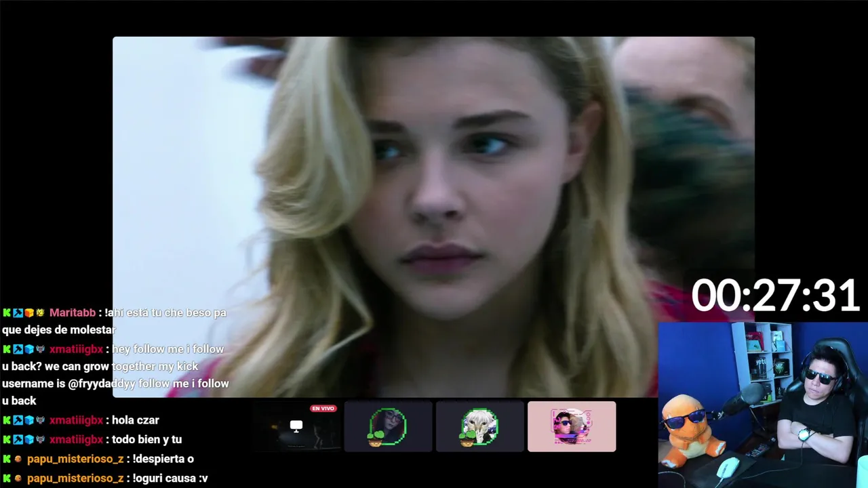Click the K badge on the '!oguri causa :v' row

tap(7, 479)
